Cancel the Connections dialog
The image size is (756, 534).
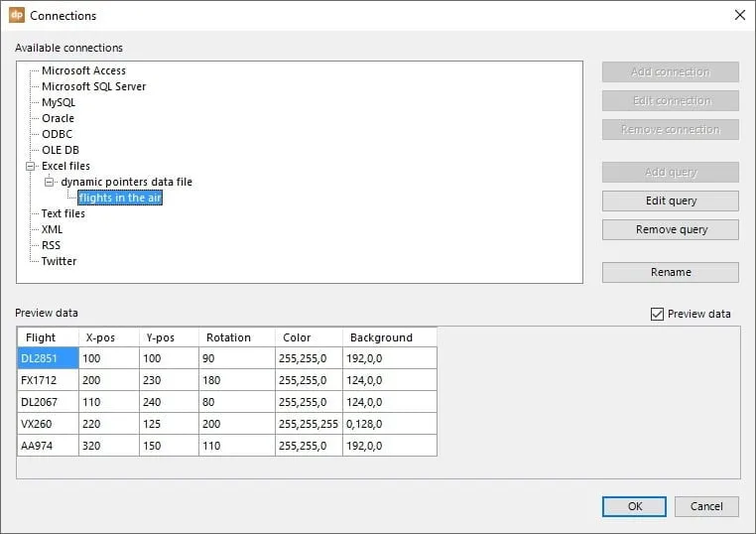click(x=706, y=506)
